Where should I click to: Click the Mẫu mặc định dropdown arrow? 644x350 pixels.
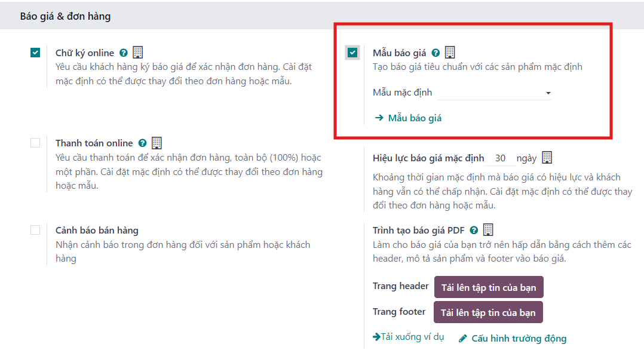pos(548,93)
